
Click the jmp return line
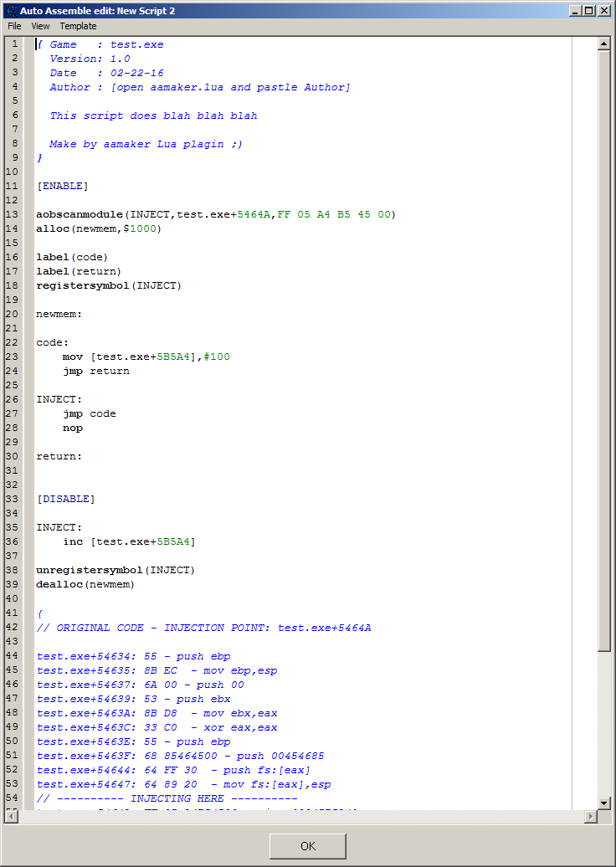95,371
